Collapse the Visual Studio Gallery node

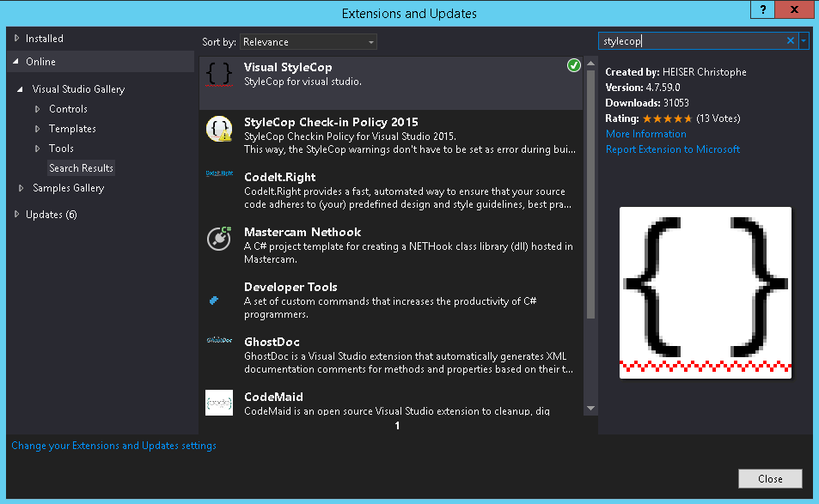click(x=20, y=89)
